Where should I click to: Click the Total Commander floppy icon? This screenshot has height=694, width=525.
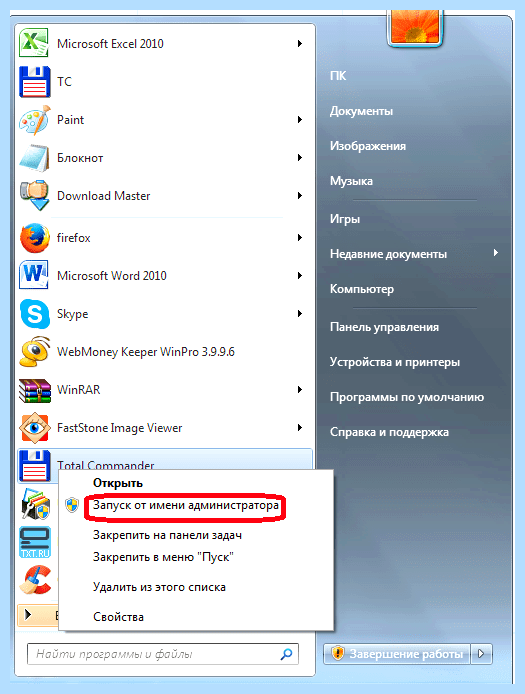click(x=35, y=466)
